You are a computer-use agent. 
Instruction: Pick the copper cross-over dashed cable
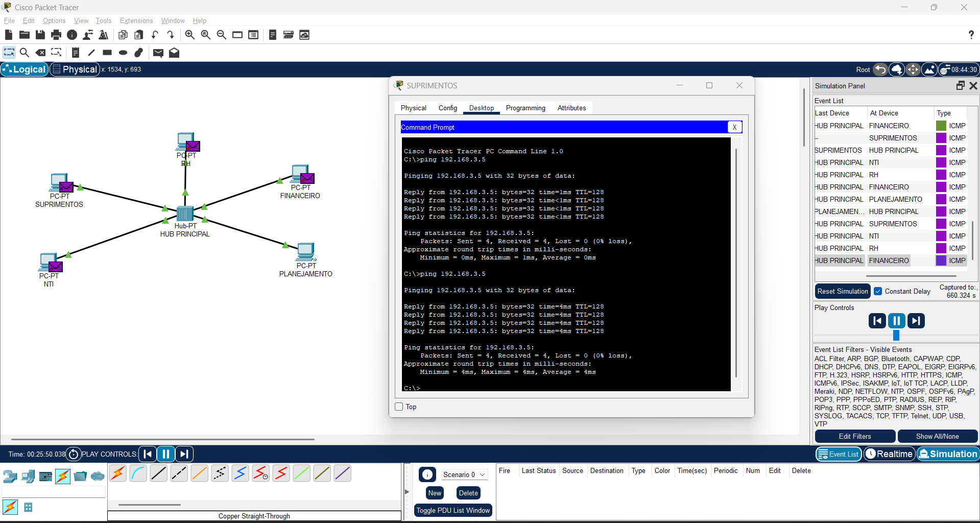click(179, 473)
